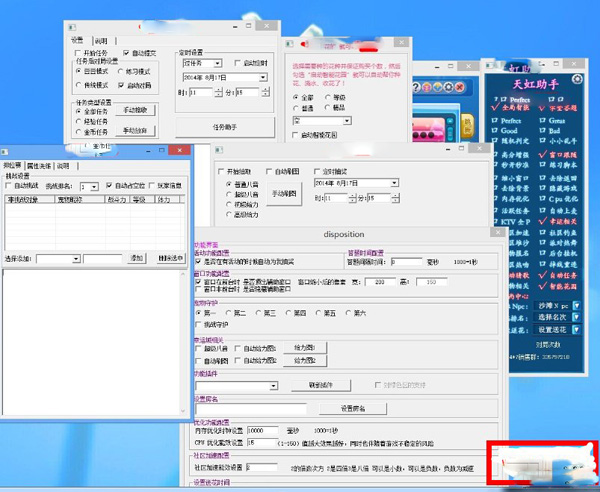Choose the 第三 radio option in disposition
This screenshot has height=492, width=600.
tap(259, 313)
